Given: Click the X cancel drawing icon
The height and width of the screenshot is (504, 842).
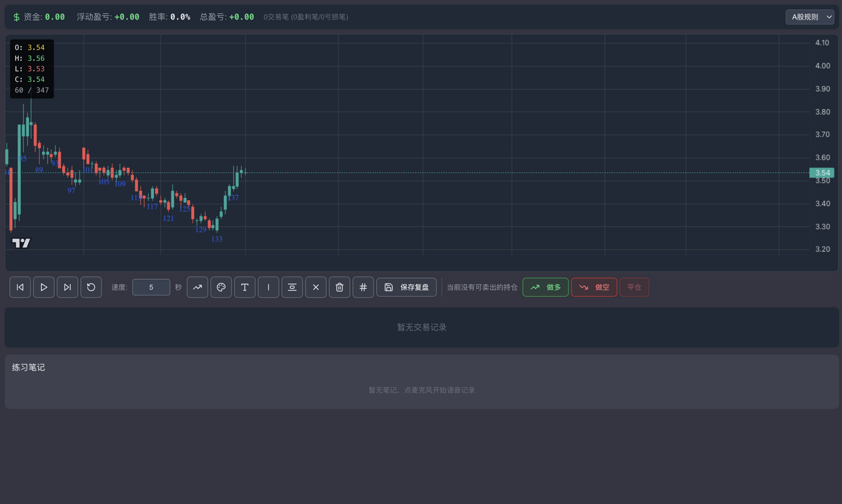Looking at the screenshot, I should pos(316,287).
